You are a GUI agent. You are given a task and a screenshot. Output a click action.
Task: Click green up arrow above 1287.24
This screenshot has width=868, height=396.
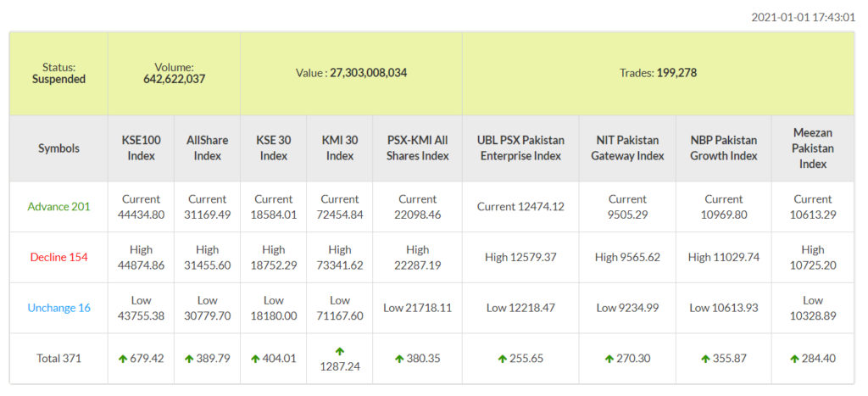[x=340, y=350]
